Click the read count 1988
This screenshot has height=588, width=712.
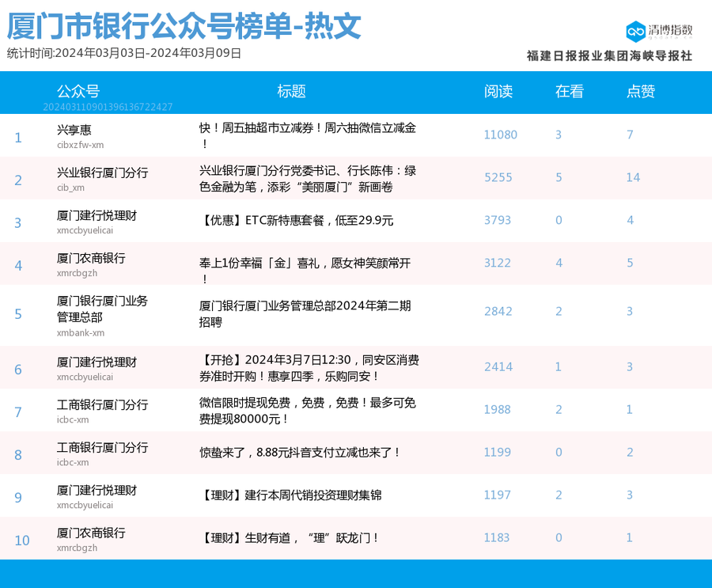pos(498,409)
